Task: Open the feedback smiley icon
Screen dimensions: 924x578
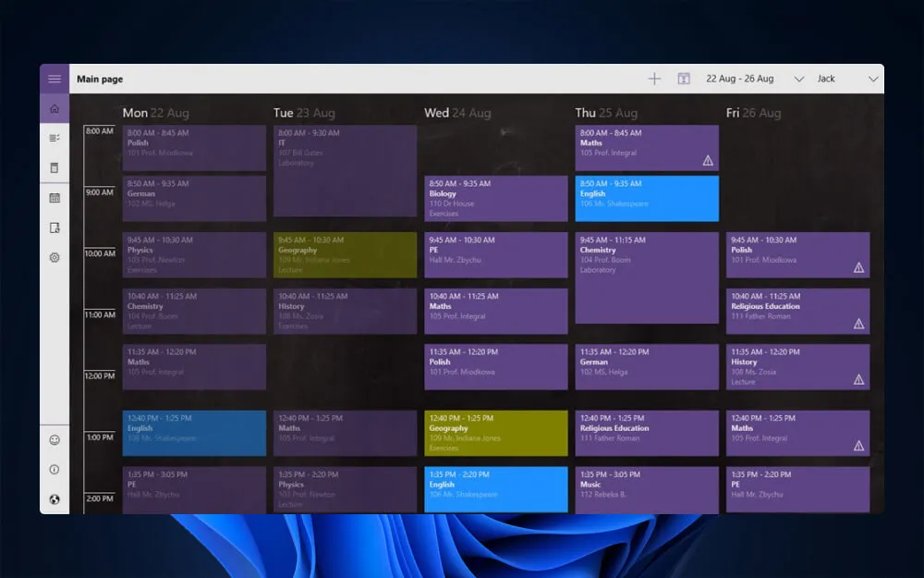Action: tap(55, 439)
